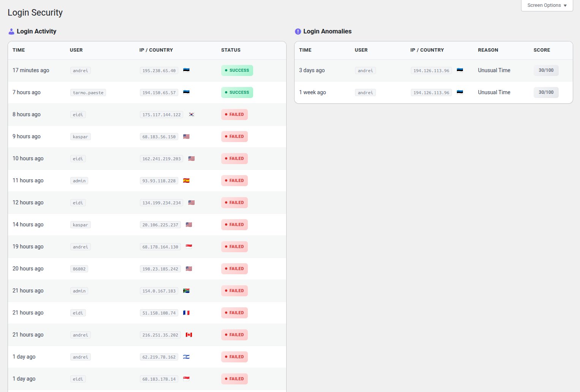580x392 pixels.
Task: Click the IP address 194.126.113.96 in anomalies
Action: (431, 70)
